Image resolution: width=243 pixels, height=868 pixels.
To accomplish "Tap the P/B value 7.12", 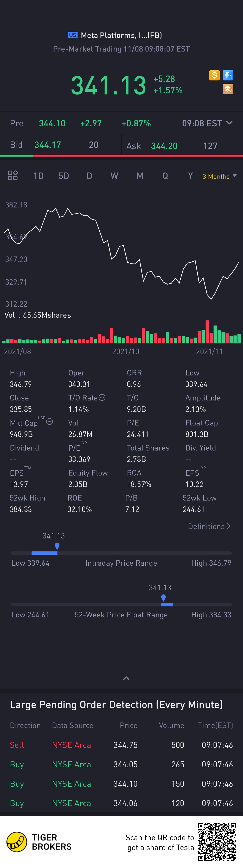I will click(132, 509).
